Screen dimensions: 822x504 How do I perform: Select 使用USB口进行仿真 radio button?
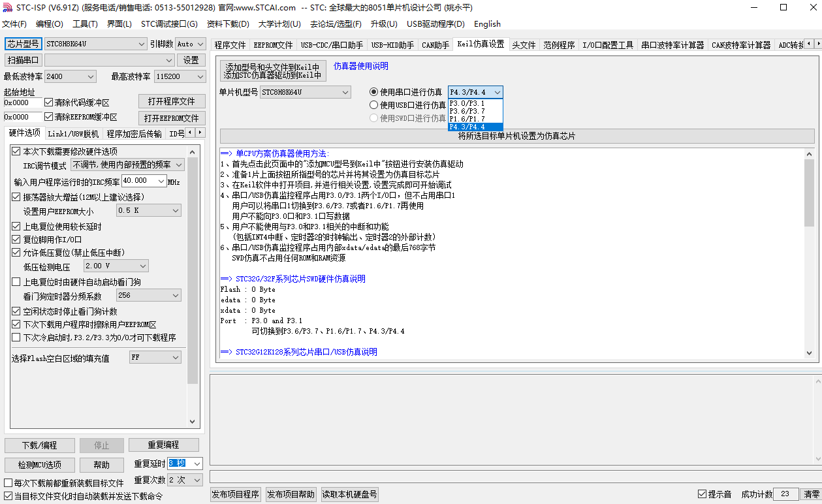tap(374, 105)
